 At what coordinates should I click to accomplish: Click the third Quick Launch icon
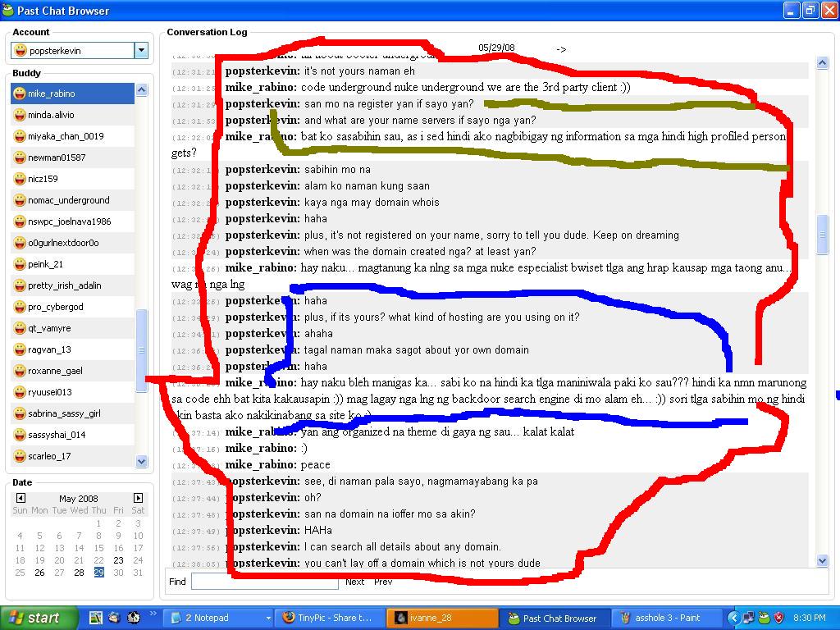[134, 618]
